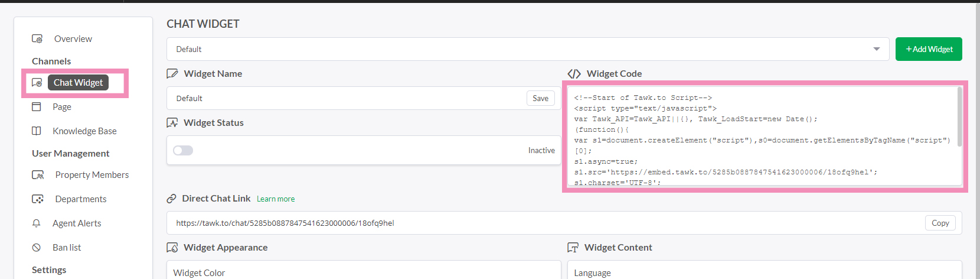Click the Ban list icon
The height and width of the screenshot is (279, 980).
[x=37, y=248]
